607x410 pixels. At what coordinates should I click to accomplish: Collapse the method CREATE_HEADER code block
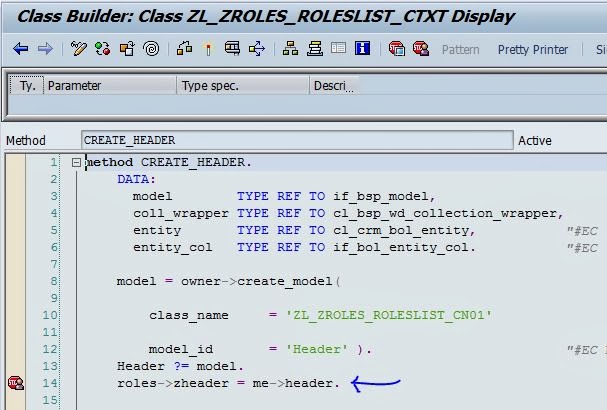[x=76, y=163]
